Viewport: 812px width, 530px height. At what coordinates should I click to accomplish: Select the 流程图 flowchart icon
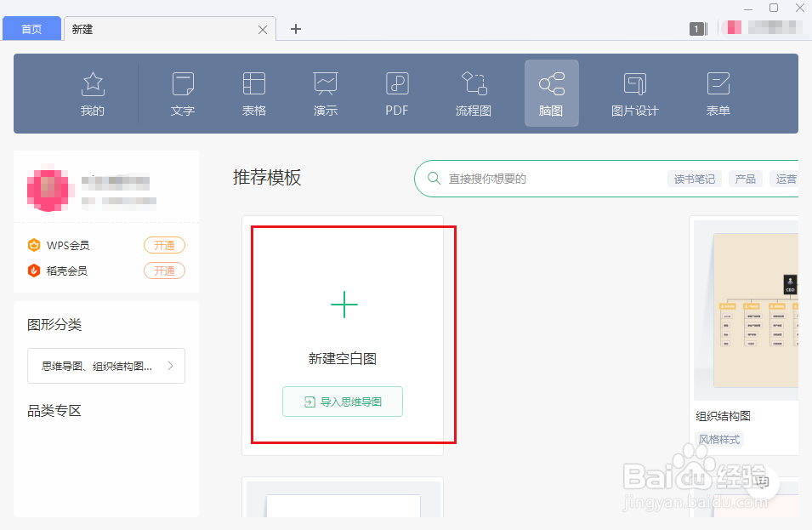click(474, 83)
